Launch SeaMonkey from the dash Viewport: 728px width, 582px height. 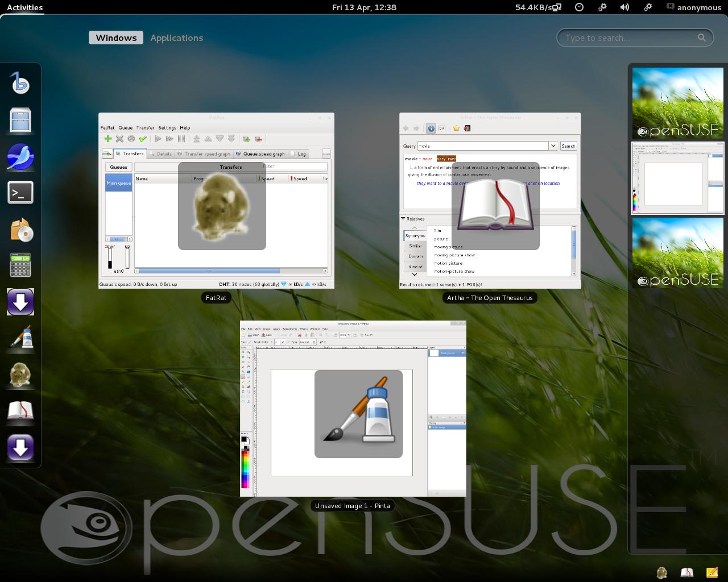point(20,156)
